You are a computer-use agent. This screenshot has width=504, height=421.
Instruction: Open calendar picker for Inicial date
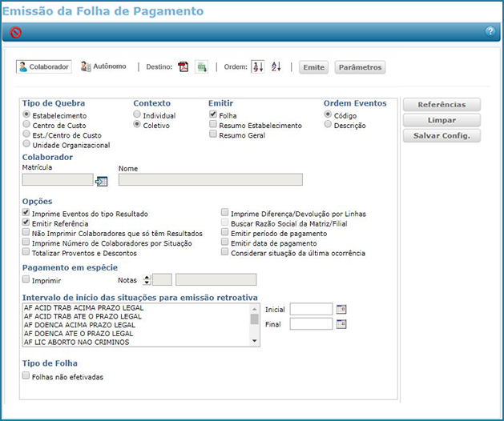(341, 309)
